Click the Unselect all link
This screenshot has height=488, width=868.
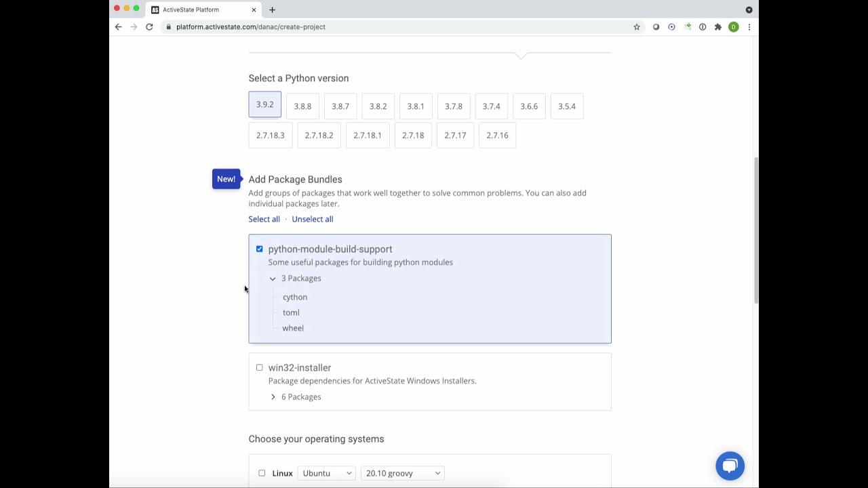click(313, 219)
